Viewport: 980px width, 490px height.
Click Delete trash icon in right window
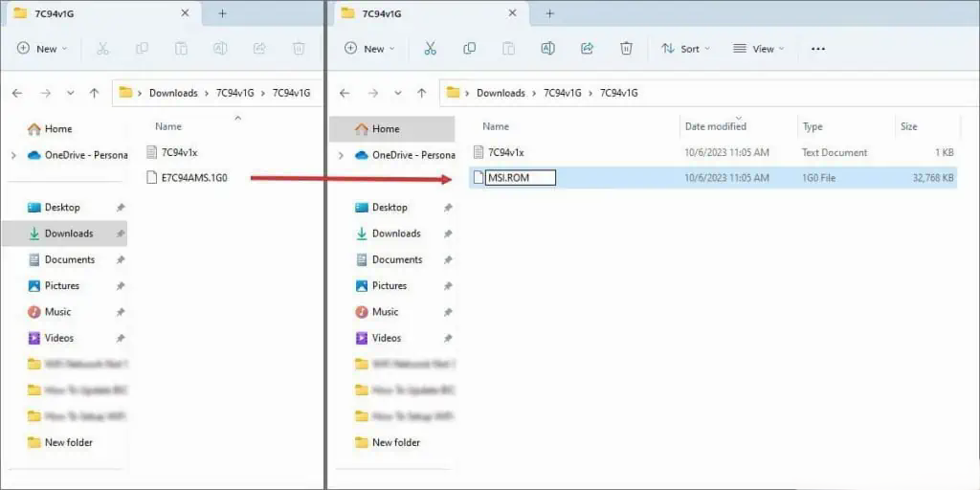[x=626, y=49]
